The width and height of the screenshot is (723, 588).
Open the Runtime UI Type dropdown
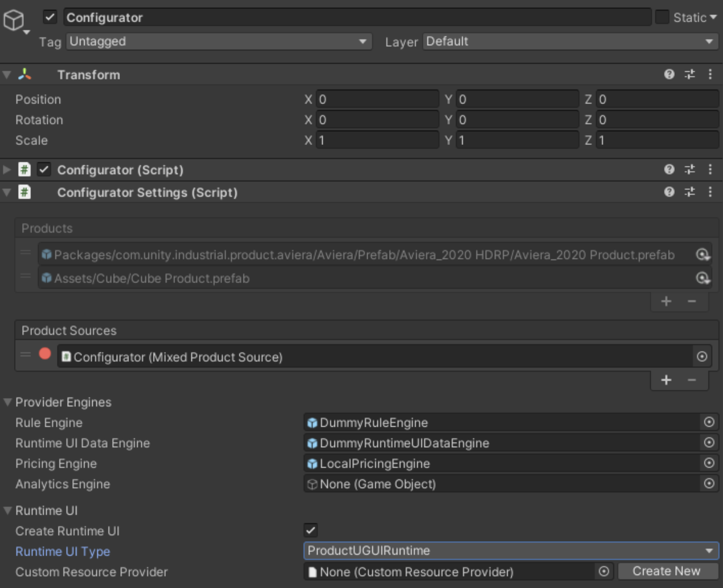pos(511,551)
